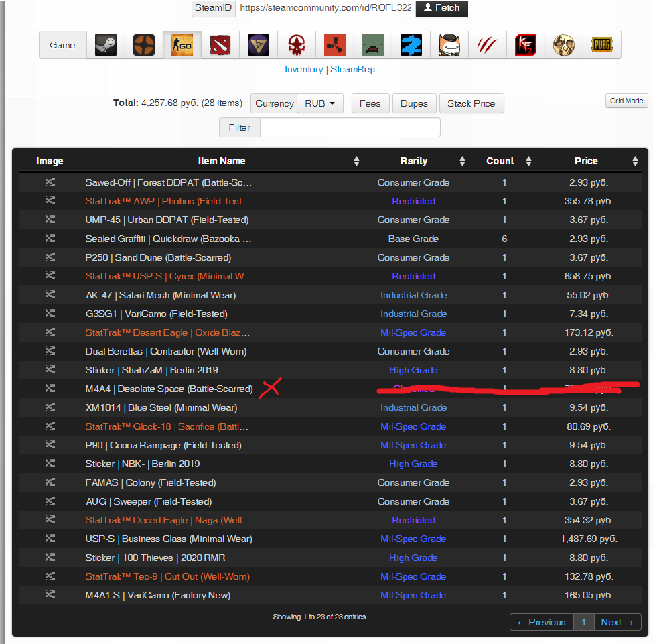The height and width of the screenshot is (644, 653).
Task: Select the CS:GO game icon
Action: (x=182, y=45)
